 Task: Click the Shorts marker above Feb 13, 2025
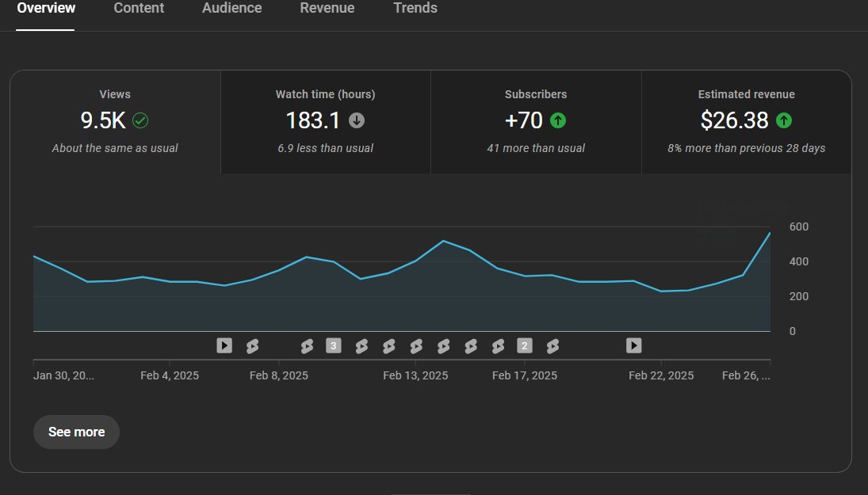(x=415, y=346)
